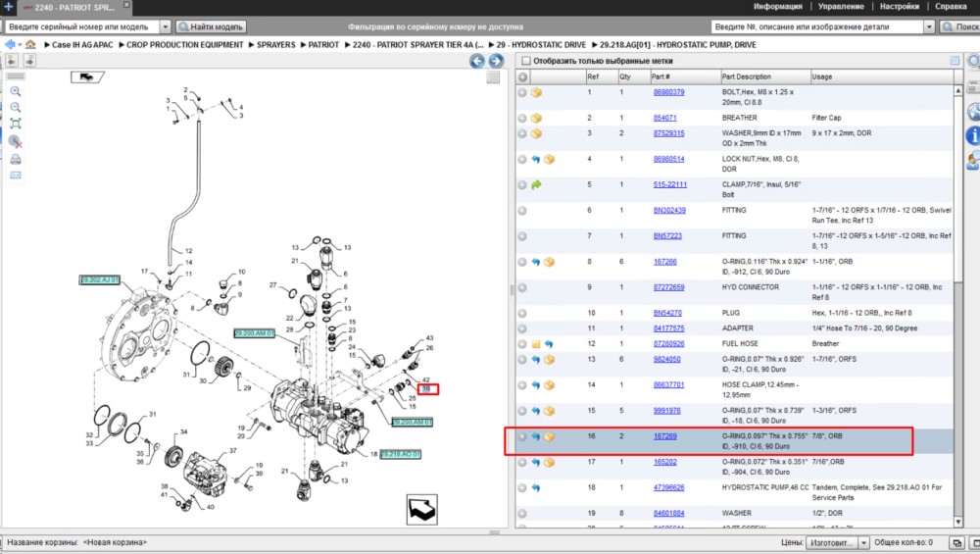This screenshot has width=980, height=554.
Task: Go to previous diagram blue arrow
Action: [x=477, y=61]
